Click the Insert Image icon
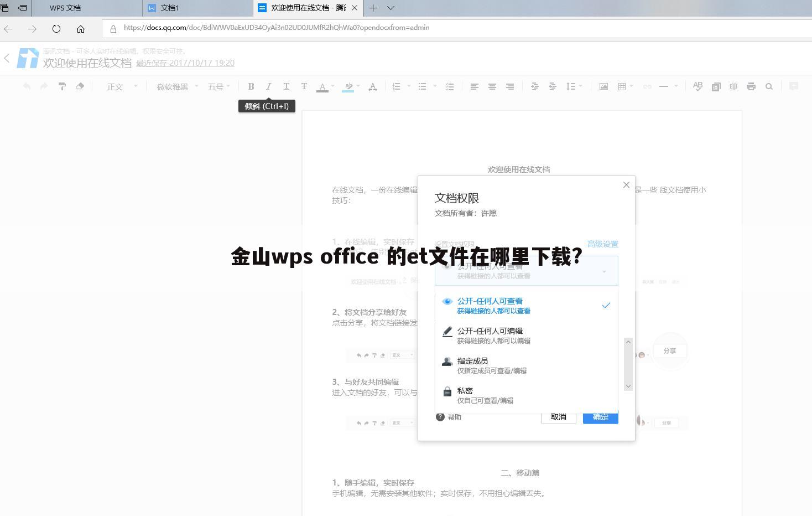Viewport: 812px width, 516px height. [603, 86]
